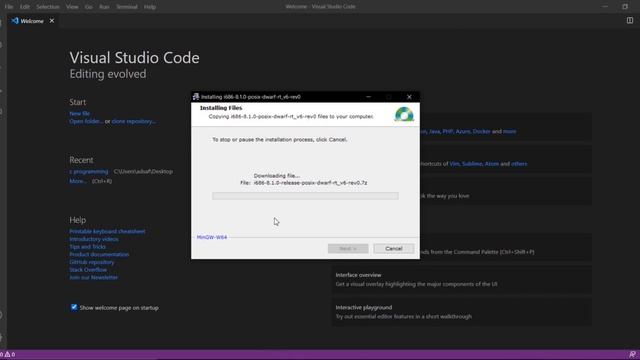Image resolution: width=640 pixels, height=360 pixels.
Task: Open the Interactive playground item
Action: 462,312
